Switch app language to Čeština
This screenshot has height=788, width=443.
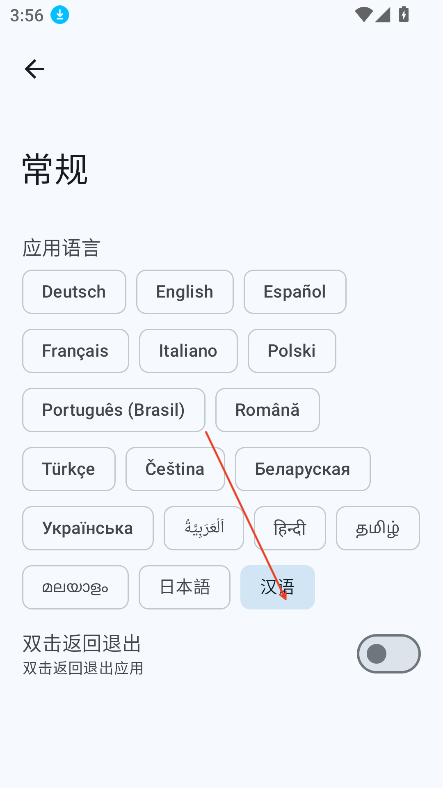175,469
